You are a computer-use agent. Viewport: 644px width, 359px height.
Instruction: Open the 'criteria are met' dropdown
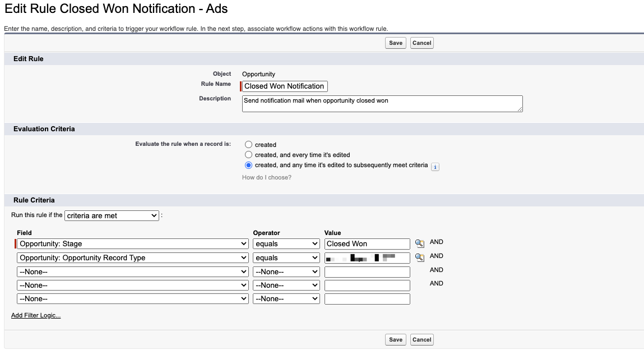pos(112,215)
